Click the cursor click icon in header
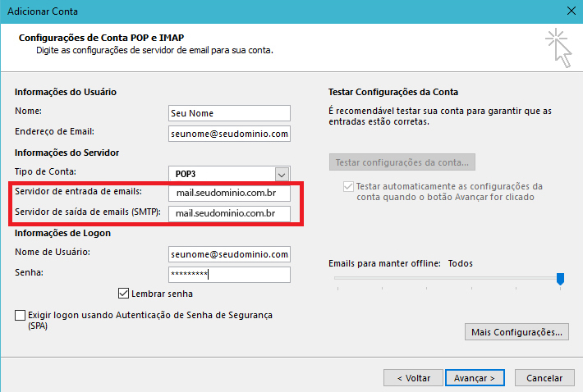This screenshot has width=583, height=392. (x=557, y=45)
